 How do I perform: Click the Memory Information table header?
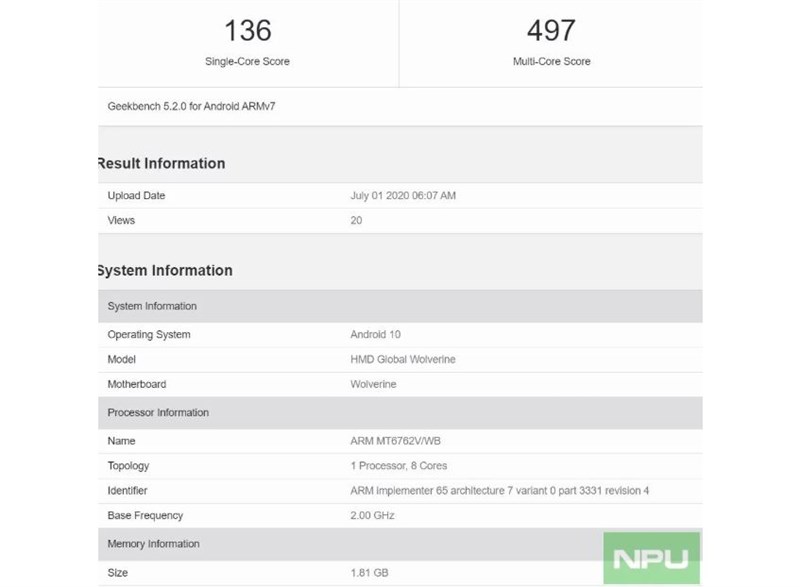pos(400,544)
